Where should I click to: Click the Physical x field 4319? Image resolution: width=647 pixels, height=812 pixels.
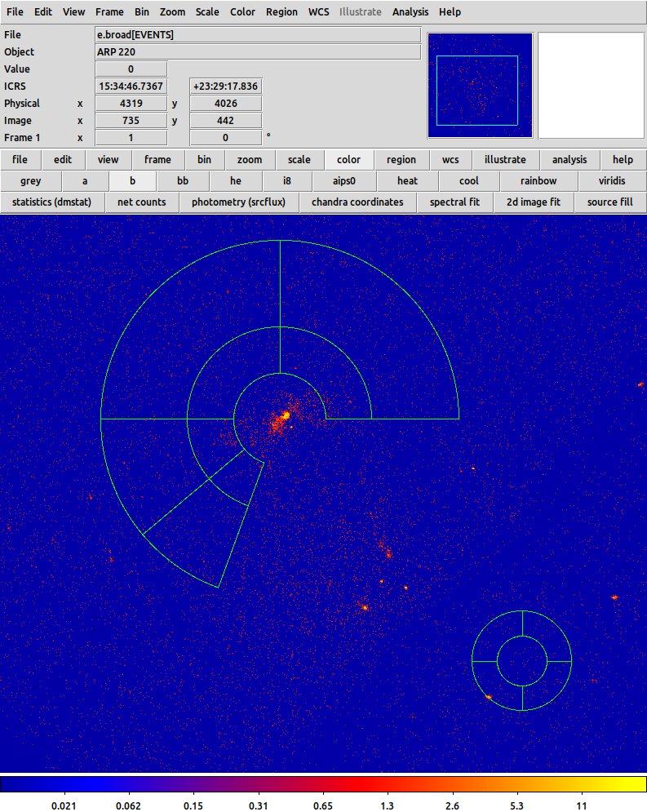click(x=131, y=103)
